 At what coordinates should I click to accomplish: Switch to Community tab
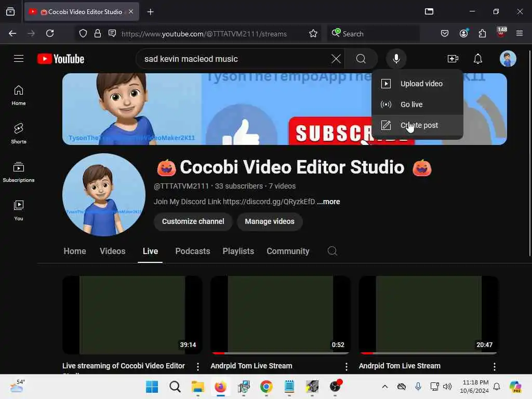pos(288,251)
